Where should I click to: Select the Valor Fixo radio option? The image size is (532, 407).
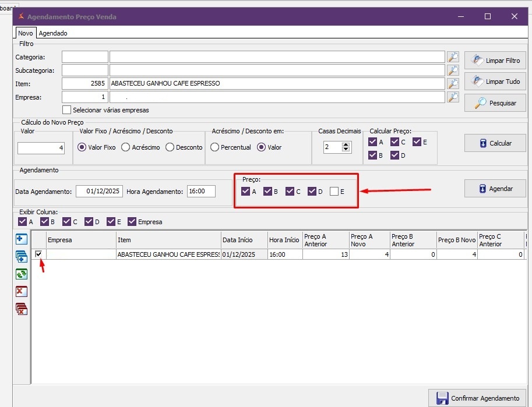[x=82, y=147]
